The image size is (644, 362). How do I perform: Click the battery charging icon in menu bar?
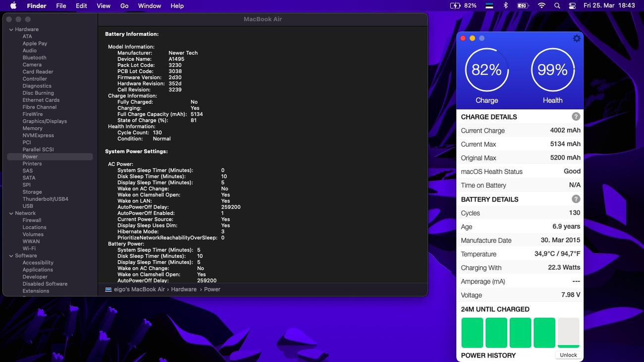click(x=455, y=6)
